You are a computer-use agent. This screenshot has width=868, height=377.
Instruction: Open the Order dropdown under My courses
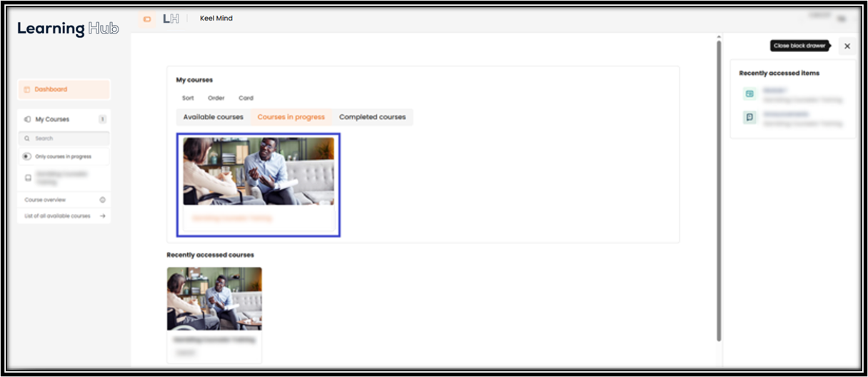[216, 98]
